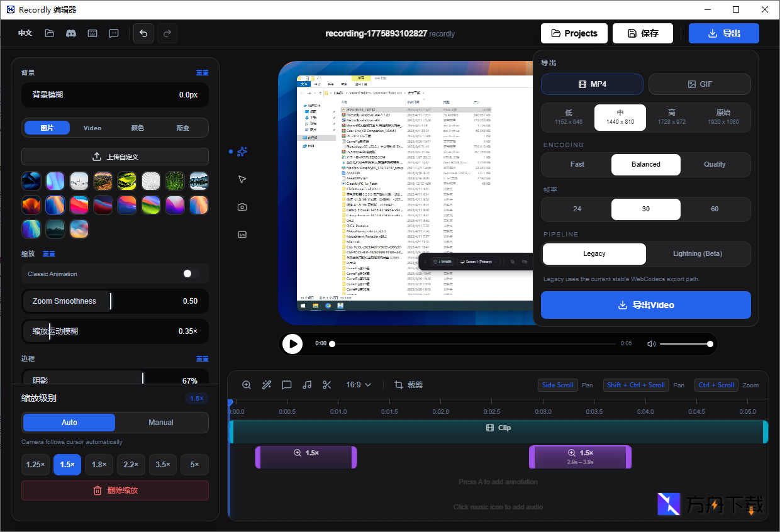Viewport: 780px width, 532px height.
Task: Mute the volume speaker icon
Action: pos(652,344)
